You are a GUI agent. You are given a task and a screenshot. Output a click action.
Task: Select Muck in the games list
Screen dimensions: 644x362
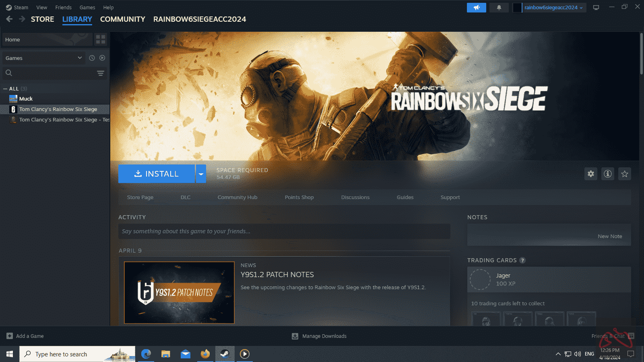[26, 99]
